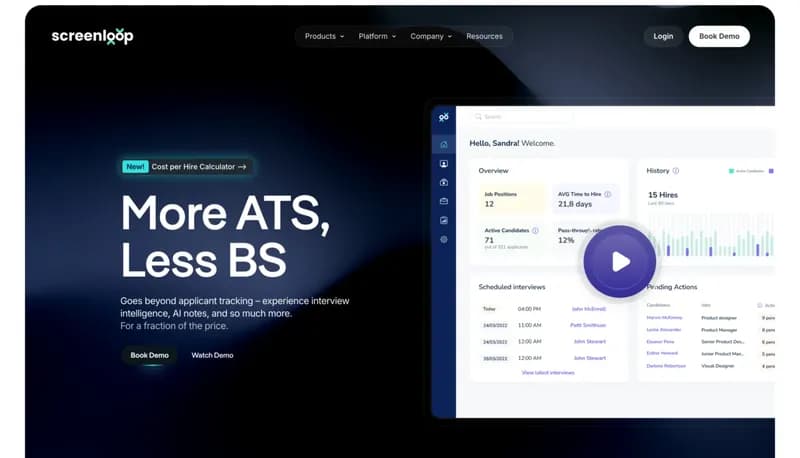This screenshot has width=800, height=458.
Task: Click View latest interviews link
Action: [x=548, y=372]
